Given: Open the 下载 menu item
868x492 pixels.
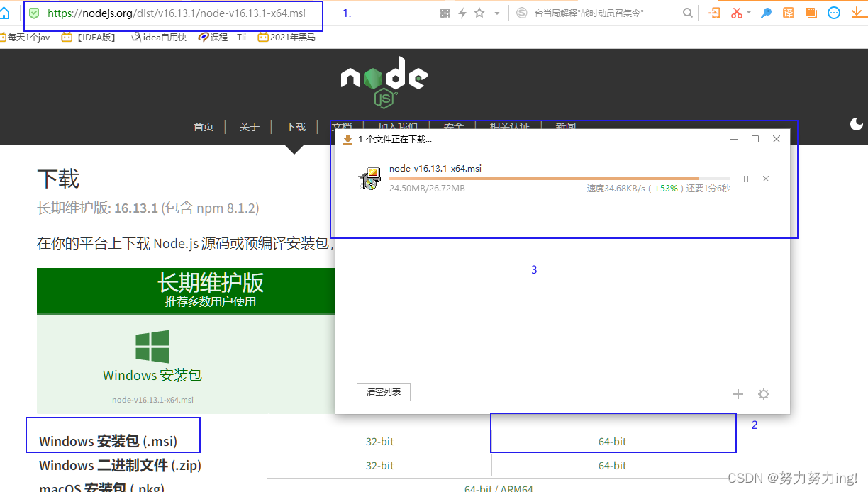Looking at the screenshot, I should [x=296, y=127].
